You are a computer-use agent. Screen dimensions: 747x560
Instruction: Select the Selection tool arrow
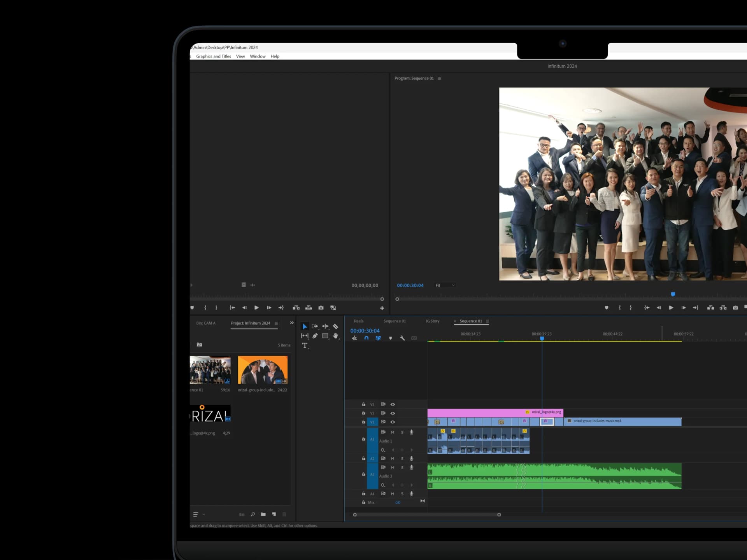(305, 327)
